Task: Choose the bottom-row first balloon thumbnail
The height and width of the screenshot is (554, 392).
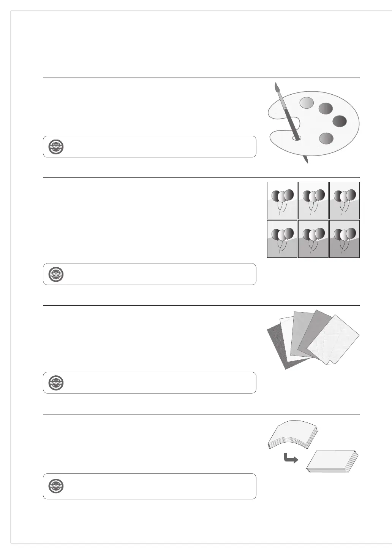Action: pyautogui.click(x=282, y=239)
